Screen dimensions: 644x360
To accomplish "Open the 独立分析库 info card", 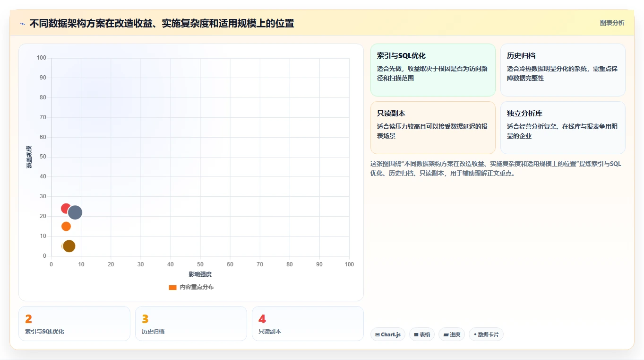I will pyautogui.click(x=563, y=128).
